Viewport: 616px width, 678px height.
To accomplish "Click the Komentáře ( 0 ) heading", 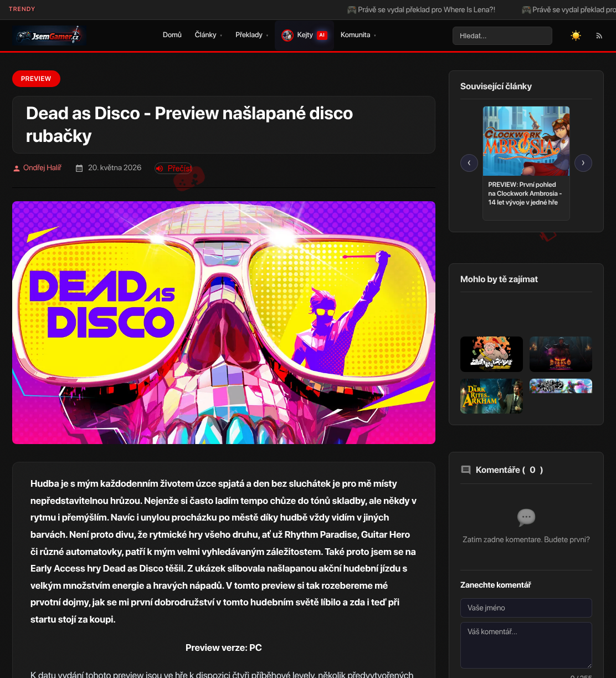I will tap(509, 470).
